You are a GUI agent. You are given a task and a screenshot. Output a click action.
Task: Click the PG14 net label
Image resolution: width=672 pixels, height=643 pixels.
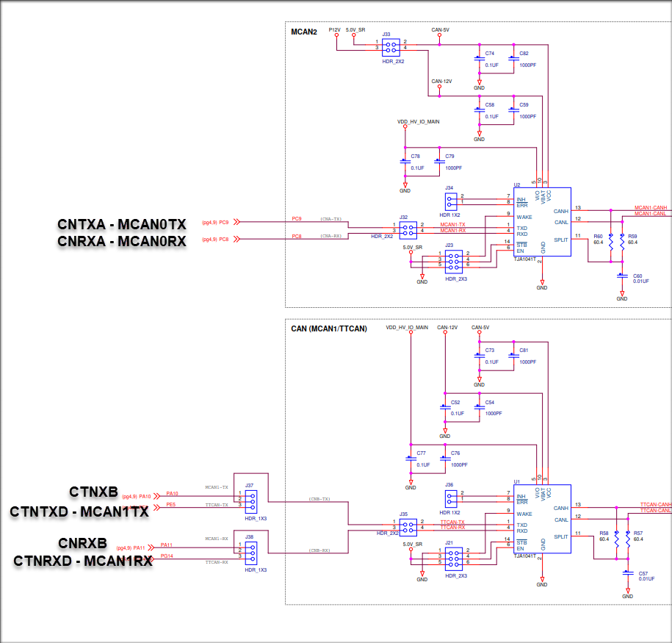click(x=167, y=556)
